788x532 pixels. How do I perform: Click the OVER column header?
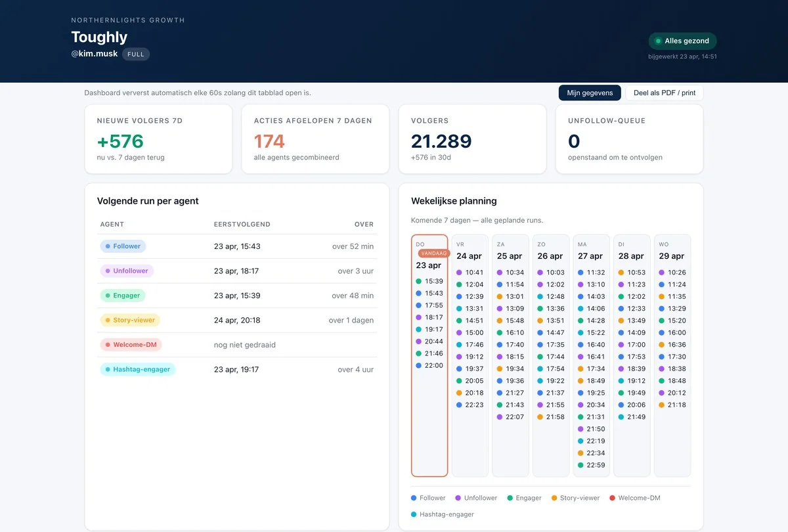coord(364,224)
